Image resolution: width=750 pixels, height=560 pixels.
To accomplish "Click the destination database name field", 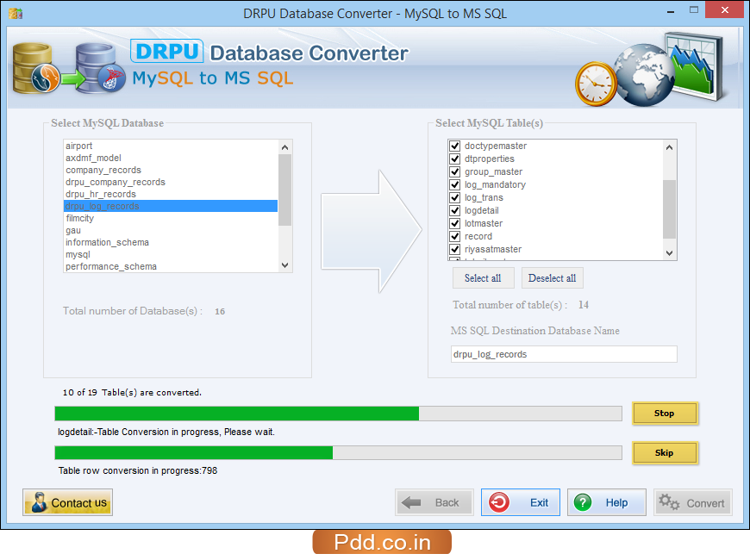I will (564, 354).
